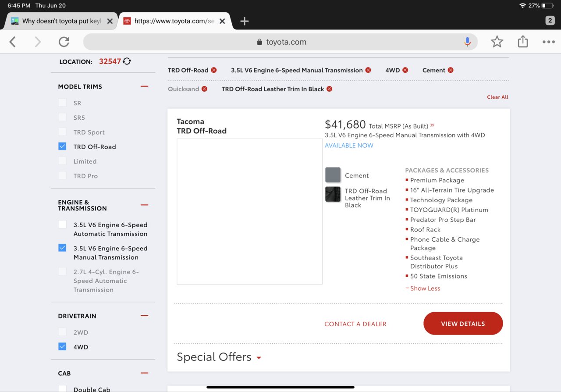
Task: Check the V6 Automatic Transmission checkbox
Action: point(62,225)
